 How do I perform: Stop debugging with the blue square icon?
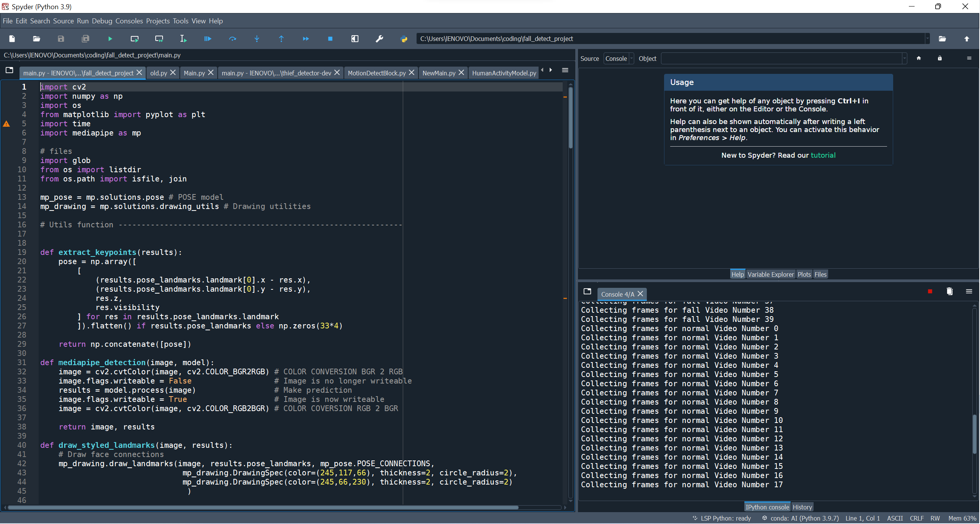330,39
